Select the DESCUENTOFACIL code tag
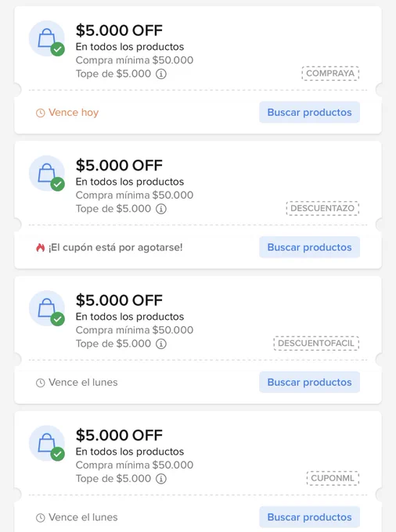Image resolution: width=396 pixels, height=532 pixels. 316,343
